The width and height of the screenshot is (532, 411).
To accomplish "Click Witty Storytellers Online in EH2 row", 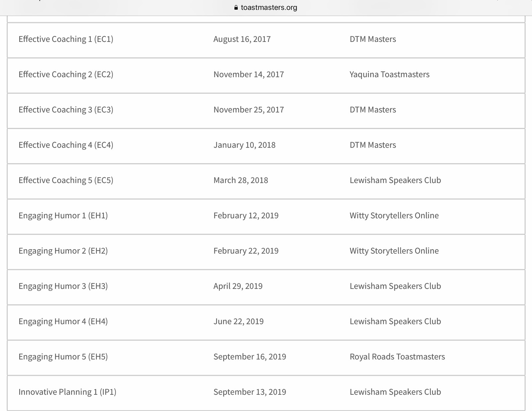I will click(x=394, y=251).
